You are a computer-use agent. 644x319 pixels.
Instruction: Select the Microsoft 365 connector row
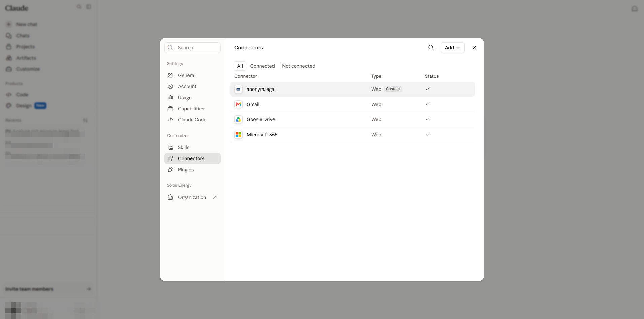[353, 135]
